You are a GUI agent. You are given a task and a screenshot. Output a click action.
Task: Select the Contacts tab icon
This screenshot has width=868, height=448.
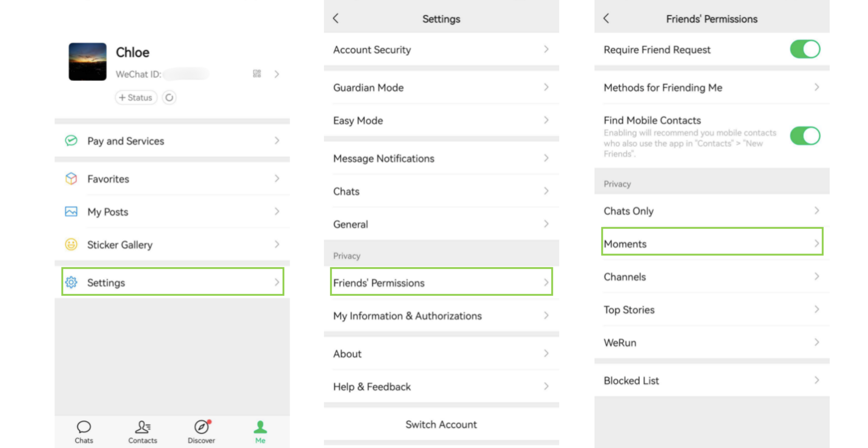tap(142, 427)
